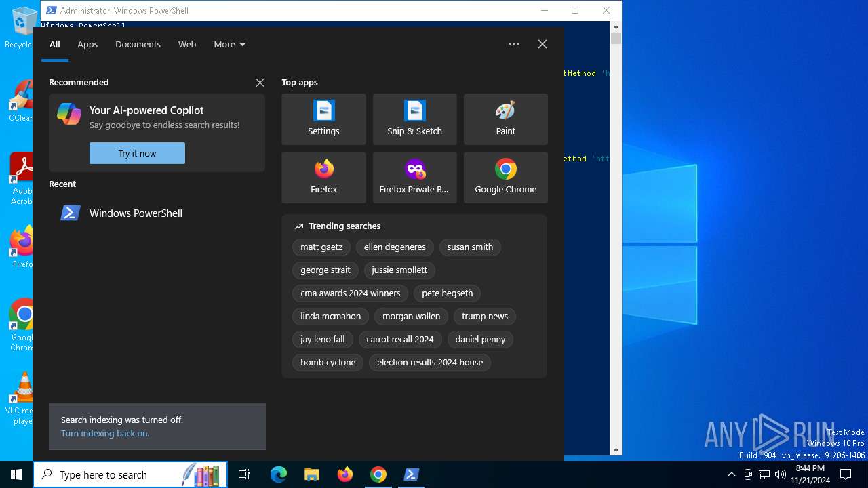The image size is (868, 488).
Task: Select george strait trending search
Action: click(x=325, y=270)
